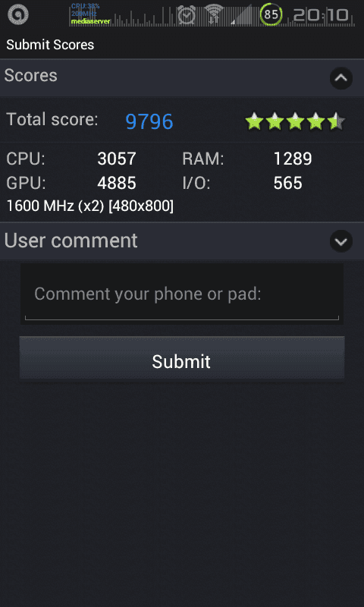Tap the alarm clock status icon
Image resolution: width=364 pixels, height=607 pixels.
(187, 15)
